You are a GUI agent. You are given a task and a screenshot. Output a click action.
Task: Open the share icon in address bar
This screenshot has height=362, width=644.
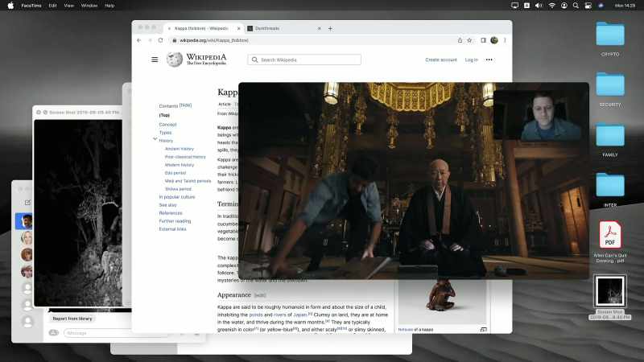click(460, 40)
